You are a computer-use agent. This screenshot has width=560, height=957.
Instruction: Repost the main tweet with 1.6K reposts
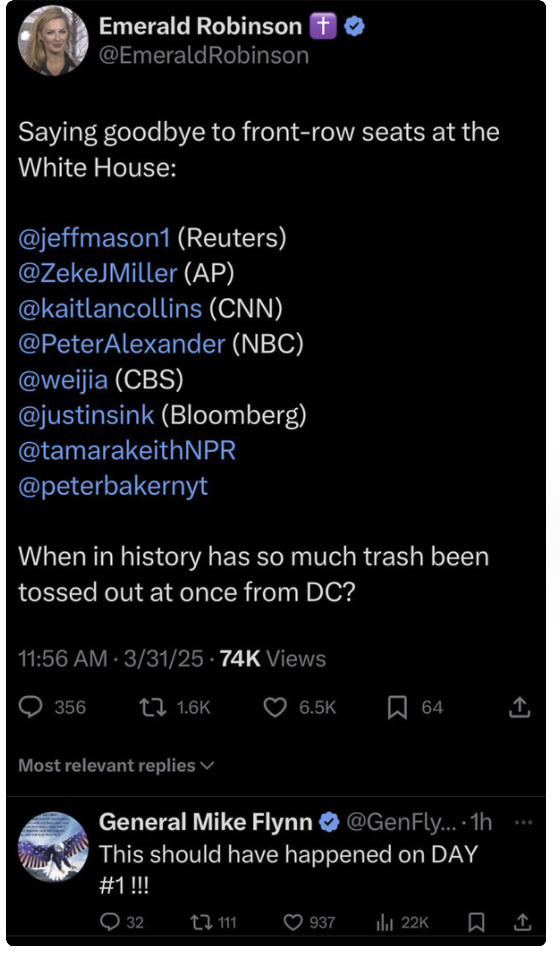[x=153, y=707]
